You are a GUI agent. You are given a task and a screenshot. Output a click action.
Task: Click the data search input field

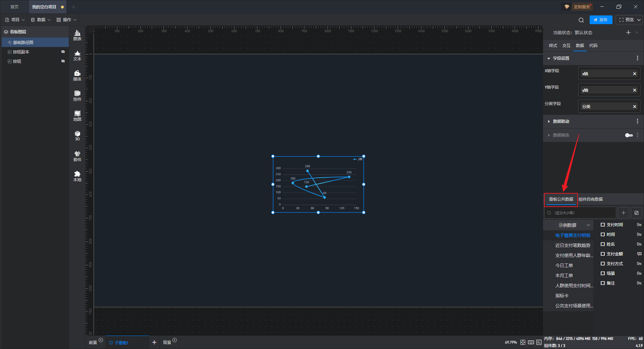[x=580, y=213]
